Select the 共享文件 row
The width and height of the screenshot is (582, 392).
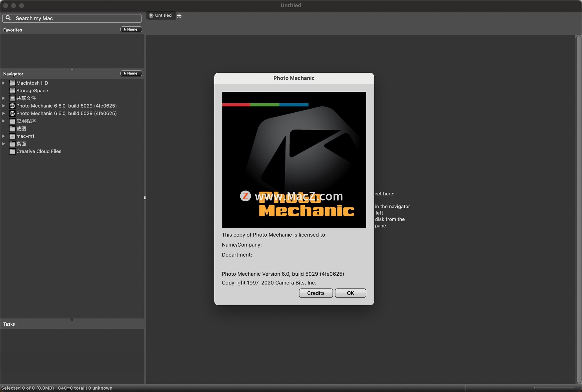point(72,98)
